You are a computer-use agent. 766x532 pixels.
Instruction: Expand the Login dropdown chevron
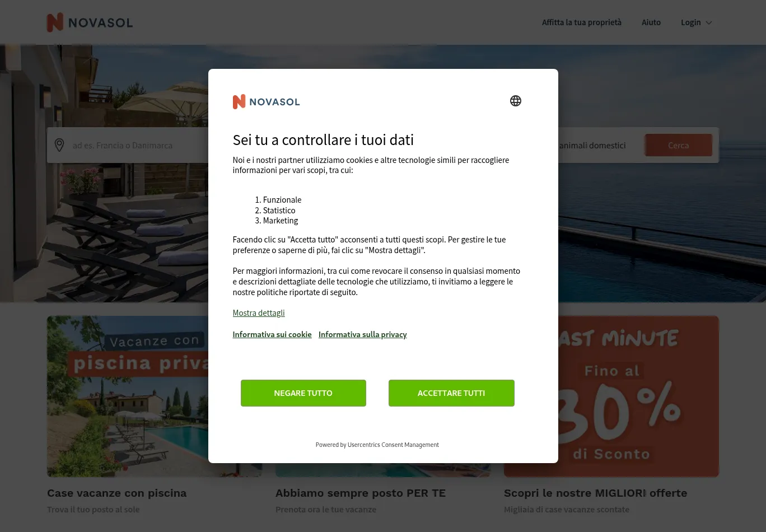click(709, 23)
